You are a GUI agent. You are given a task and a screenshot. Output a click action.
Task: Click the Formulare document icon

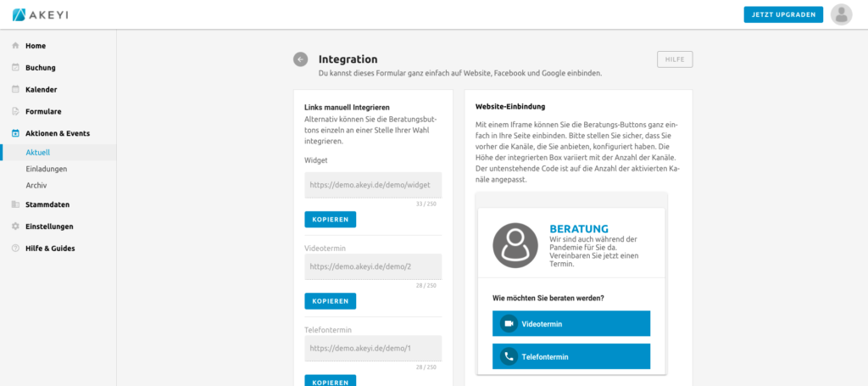[15, 111]
